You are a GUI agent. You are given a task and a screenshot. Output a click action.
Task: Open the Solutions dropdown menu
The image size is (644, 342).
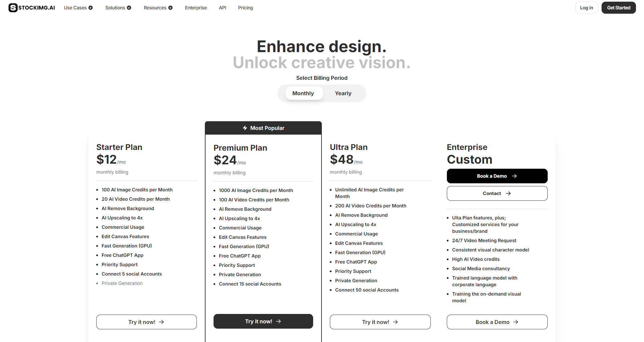pos(118,8)
